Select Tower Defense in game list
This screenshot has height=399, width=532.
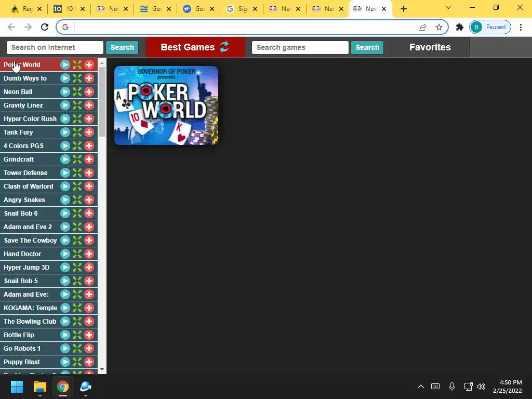pyautogui.click(x=25, y=172)
